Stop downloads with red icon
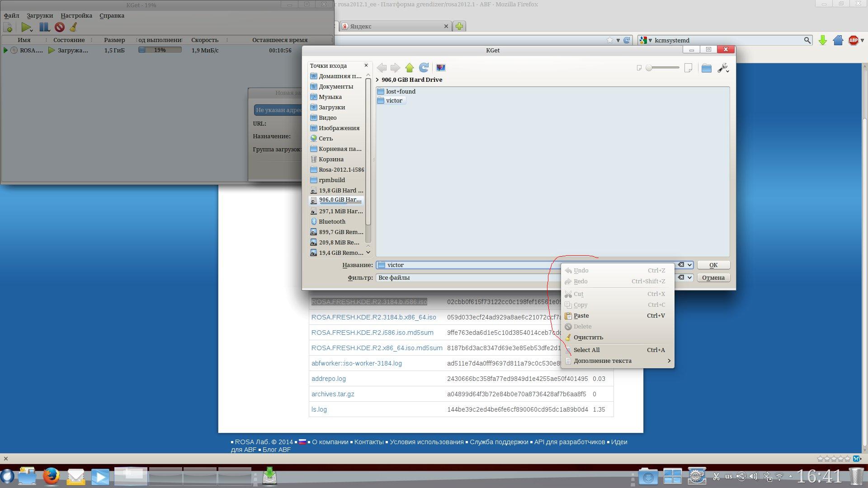This screenshot has width=868, height=488. (59, 27)
